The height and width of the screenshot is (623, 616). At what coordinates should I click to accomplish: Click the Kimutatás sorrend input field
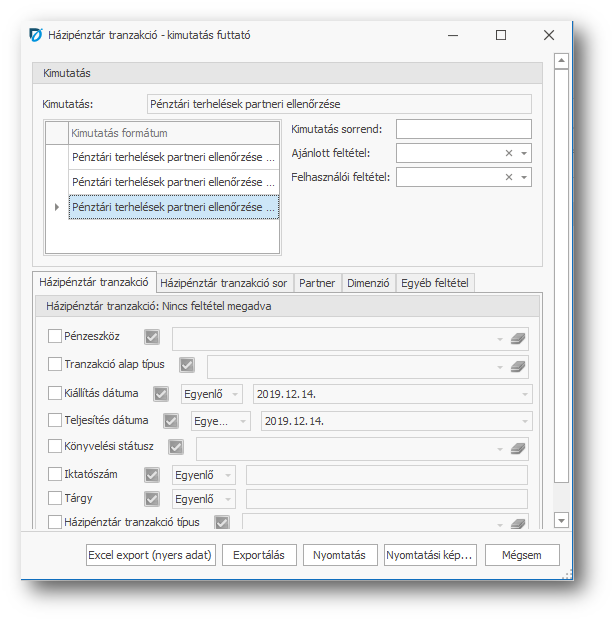tap(464, 129)
